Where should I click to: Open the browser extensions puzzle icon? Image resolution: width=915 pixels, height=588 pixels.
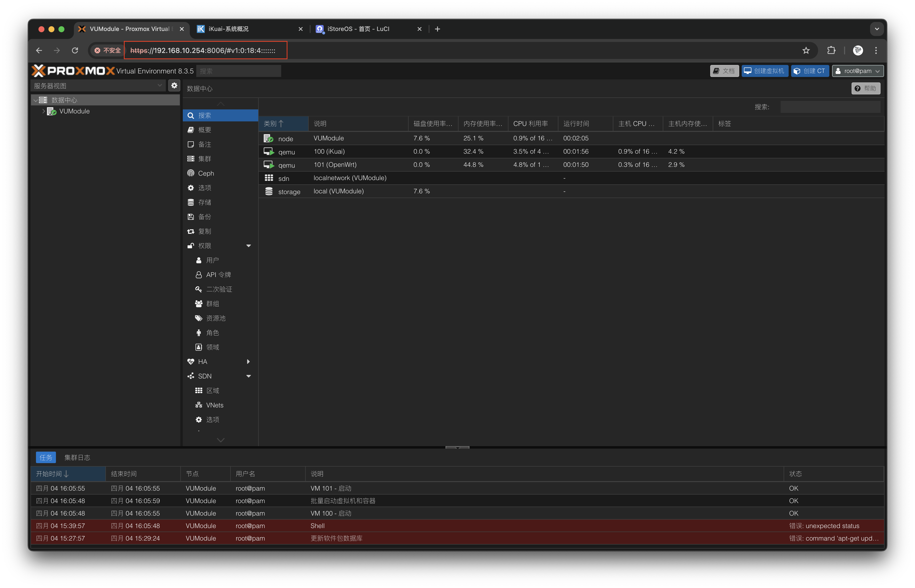[831, 50]
